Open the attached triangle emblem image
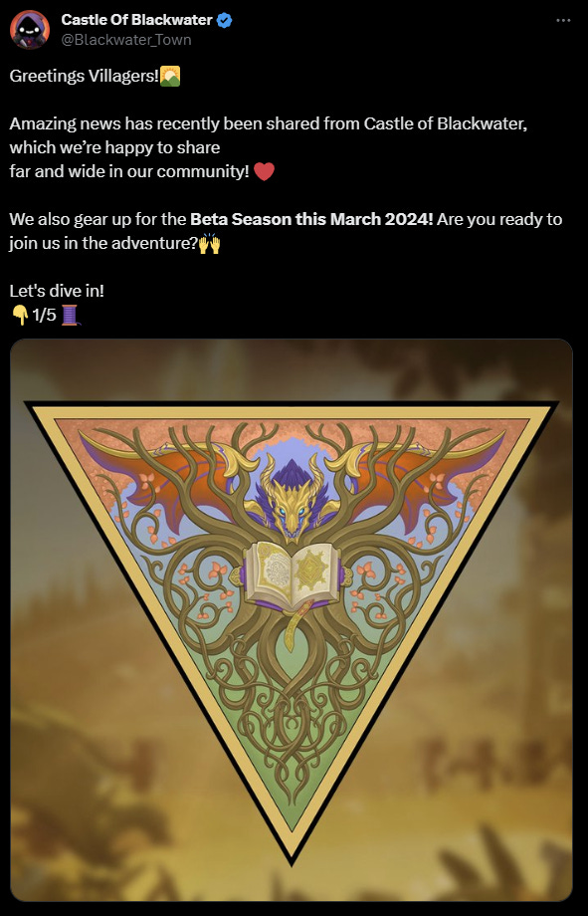Image resolution: width=588 pixels, height=916 pixels. [x=292, y=620]
